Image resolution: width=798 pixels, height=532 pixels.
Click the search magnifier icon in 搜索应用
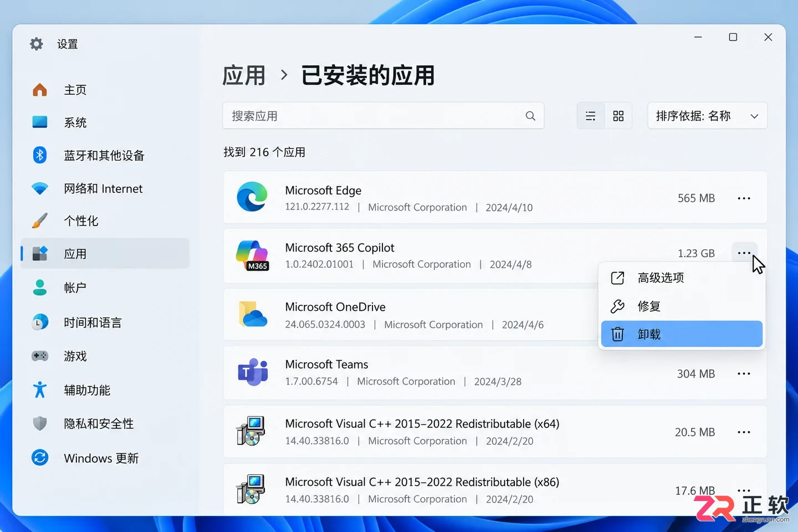click(x=530, y=116)
